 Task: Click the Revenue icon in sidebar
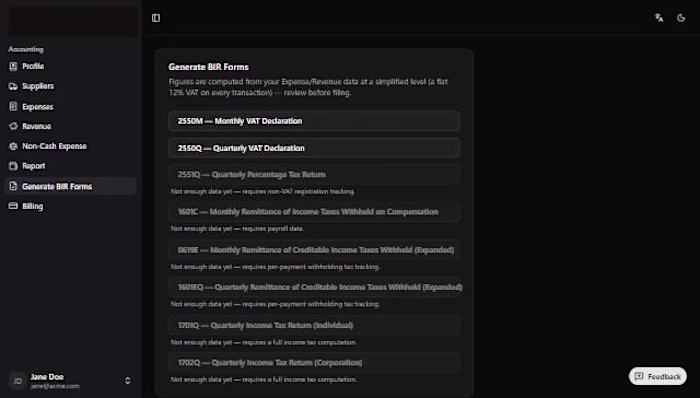pos(13,126)
